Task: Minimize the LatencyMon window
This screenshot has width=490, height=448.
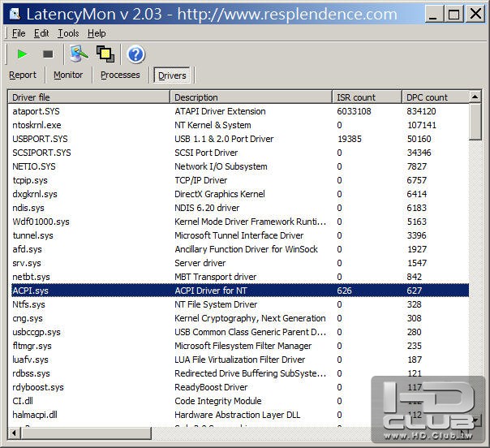Action: point(433,14)
